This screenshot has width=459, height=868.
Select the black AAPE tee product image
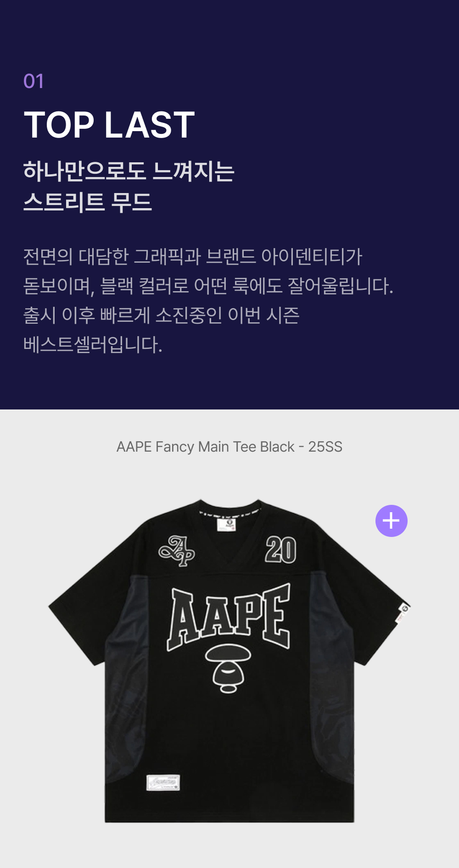[x=229, y=661]
